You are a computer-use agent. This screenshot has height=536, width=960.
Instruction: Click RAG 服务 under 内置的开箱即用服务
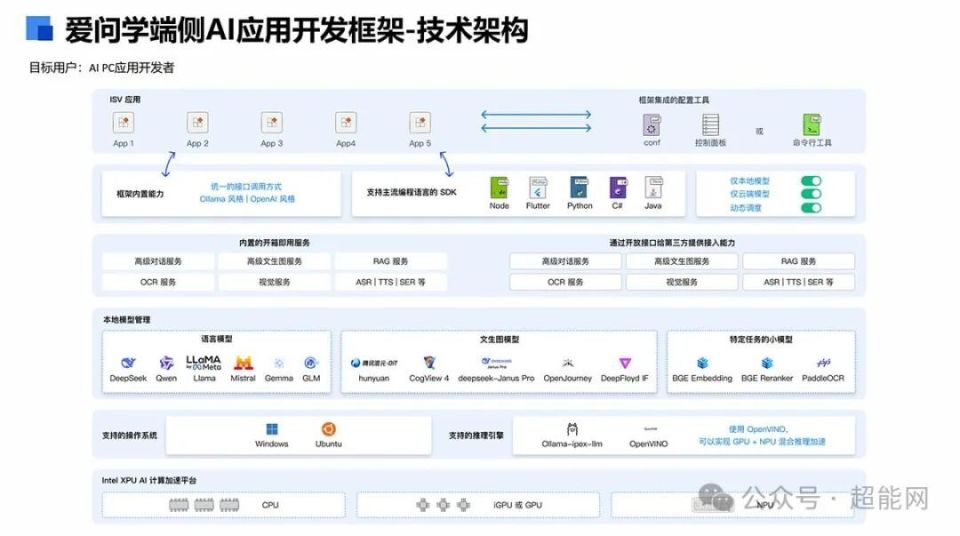point(391,262)
